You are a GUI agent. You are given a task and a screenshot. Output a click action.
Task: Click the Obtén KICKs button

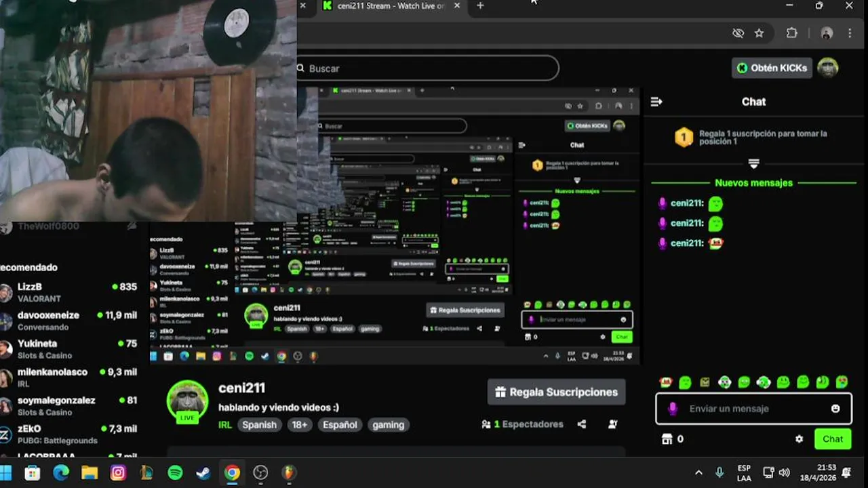[772, 68]
